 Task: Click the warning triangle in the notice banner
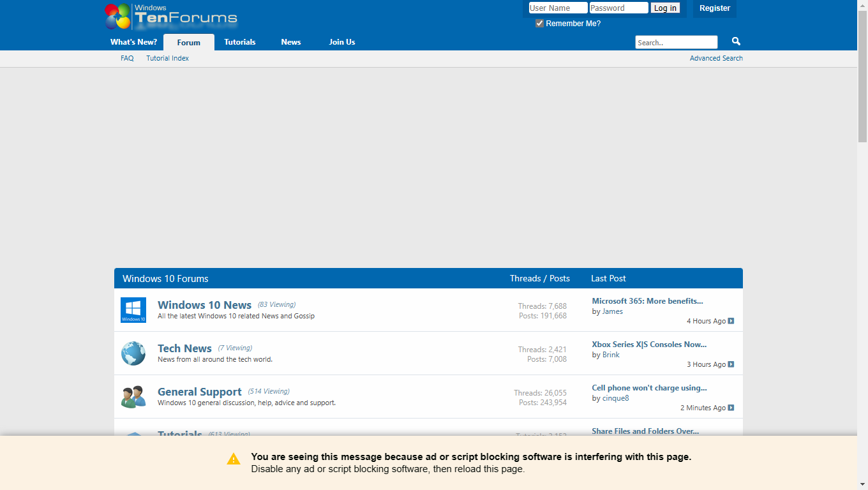click(233, 457)
